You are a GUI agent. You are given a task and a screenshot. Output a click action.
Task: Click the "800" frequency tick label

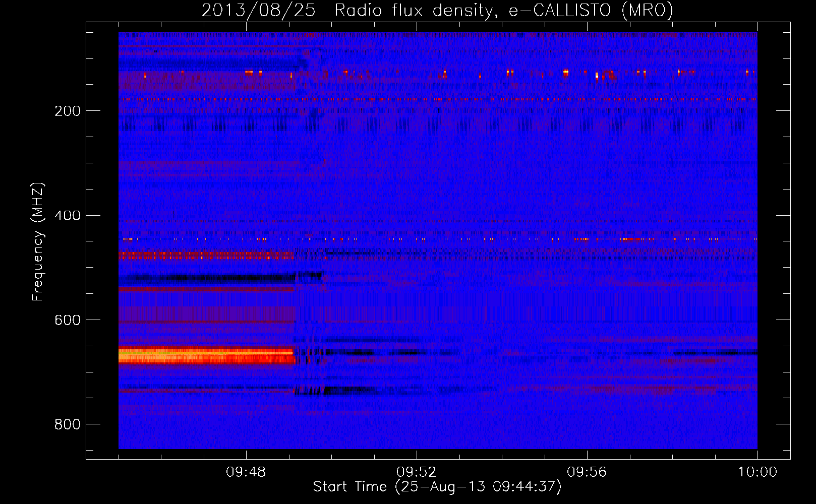coord(68,425)
